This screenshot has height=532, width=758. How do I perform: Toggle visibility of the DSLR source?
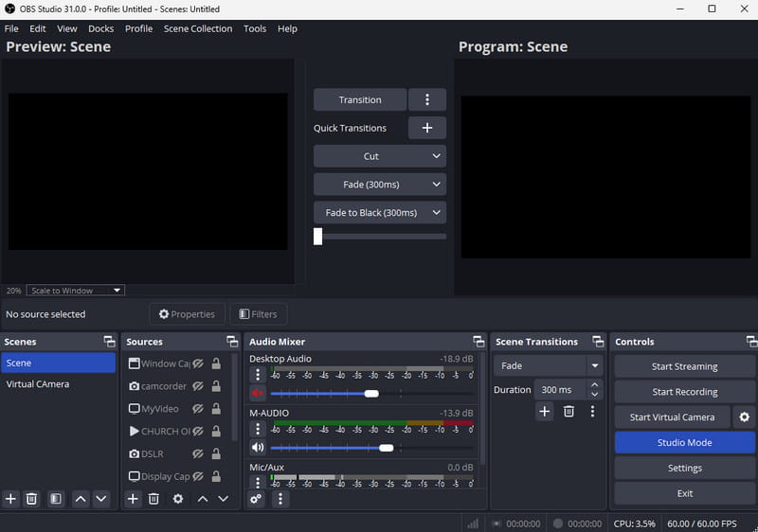tap(199, 454)
